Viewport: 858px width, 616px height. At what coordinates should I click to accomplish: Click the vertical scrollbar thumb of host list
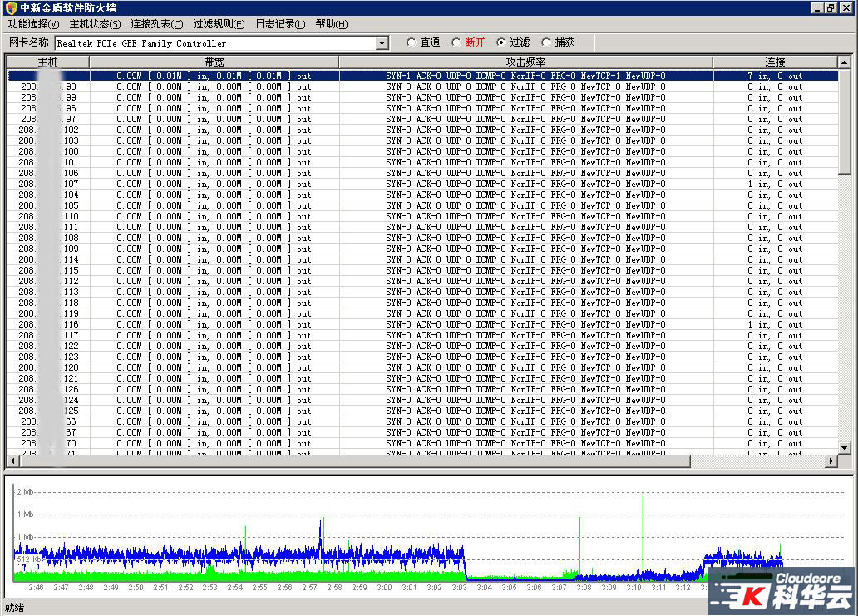click(x=845, y=121)
